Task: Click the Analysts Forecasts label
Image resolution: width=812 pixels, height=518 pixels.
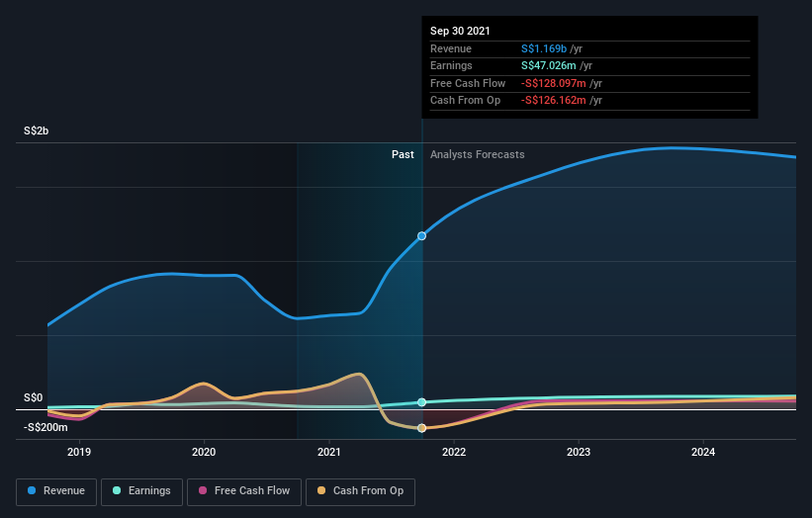Action: pyautogui.click(x=477, y=155)
